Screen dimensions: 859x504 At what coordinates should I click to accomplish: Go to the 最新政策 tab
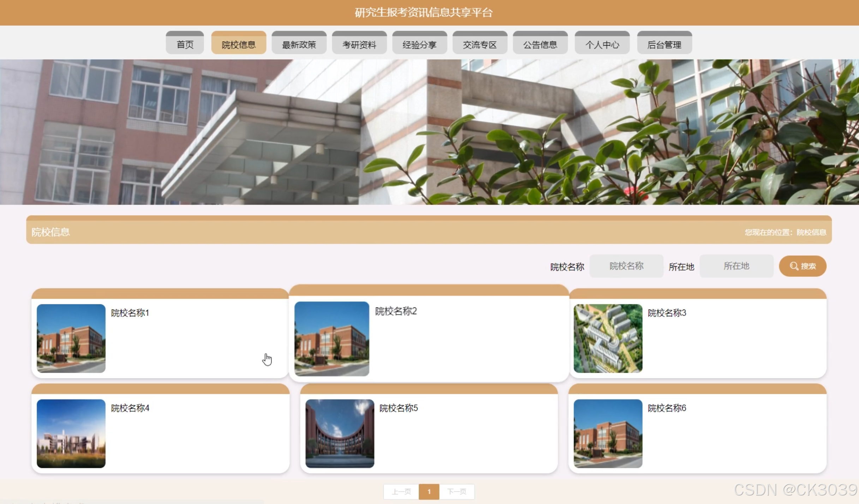click(x=299, y=44)
